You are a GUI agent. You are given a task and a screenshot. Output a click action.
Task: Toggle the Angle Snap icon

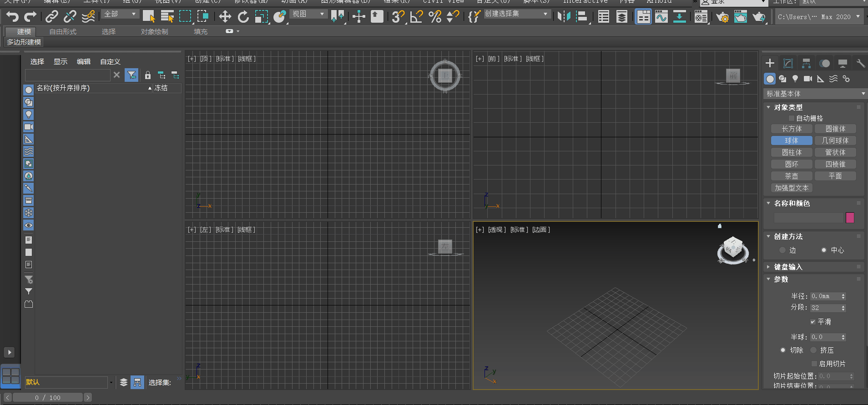pos(416,17)
